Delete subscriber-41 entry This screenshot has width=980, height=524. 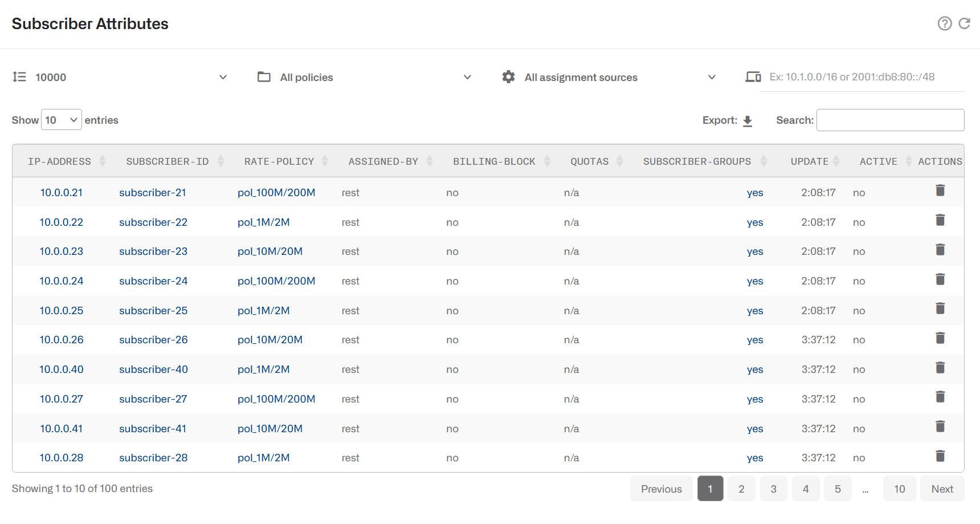click(x=940, y=426)
